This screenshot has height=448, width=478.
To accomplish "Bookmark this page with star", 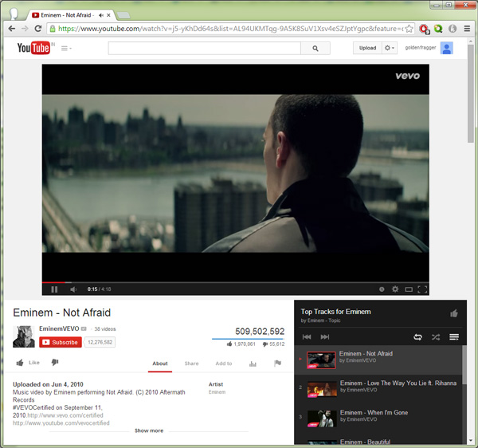I will (x=409, y=29).
